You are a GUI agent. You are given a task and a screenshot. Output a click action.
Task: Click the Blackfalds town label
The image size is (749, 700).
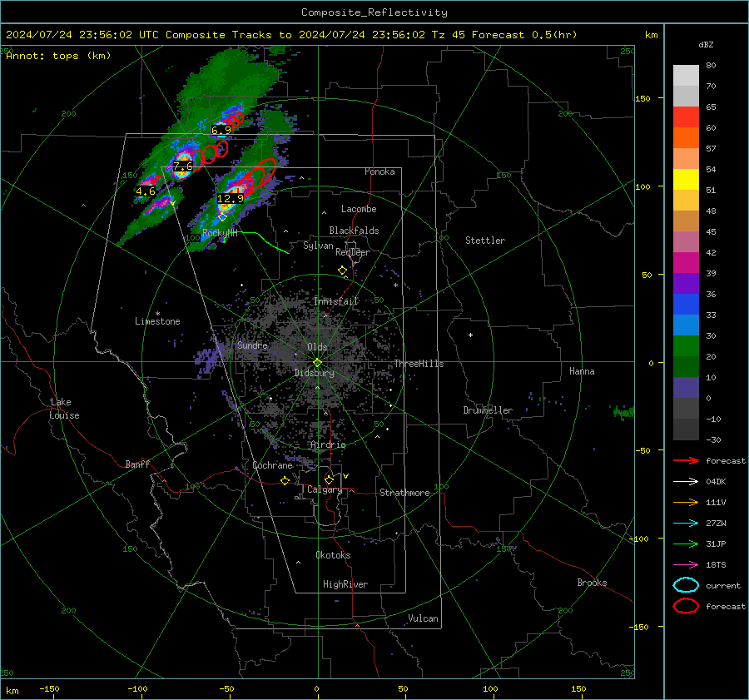point(354,231)
